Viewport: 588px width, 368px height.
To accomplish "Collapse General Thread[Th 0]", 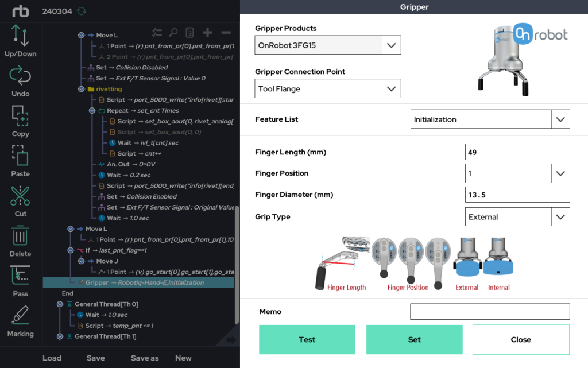I will coord(60,304).
